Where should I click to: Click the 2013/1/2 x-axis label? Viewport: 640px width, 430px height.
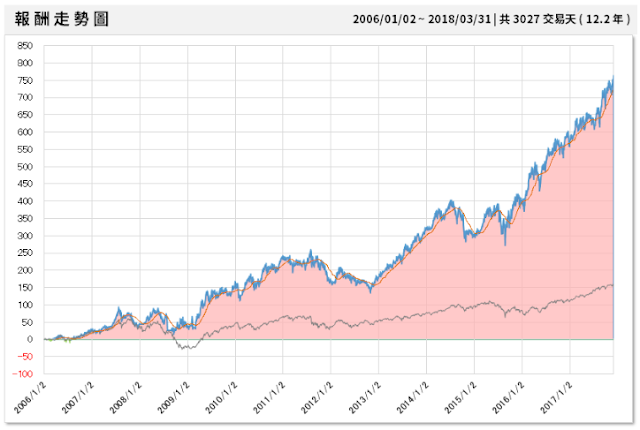point(365,398)
